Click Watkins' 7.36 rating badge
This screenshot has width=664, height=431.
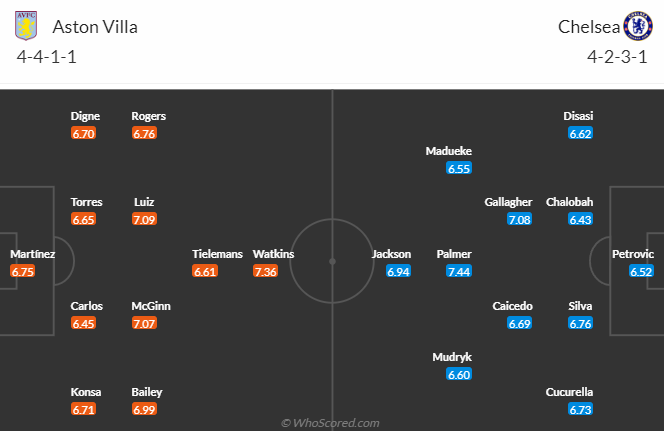[265, 271]
